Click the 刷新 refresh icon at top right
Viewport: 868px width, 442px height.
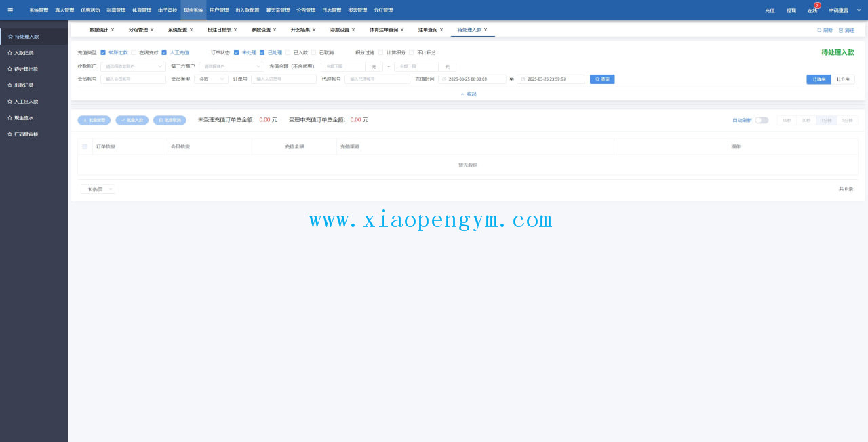819,30
